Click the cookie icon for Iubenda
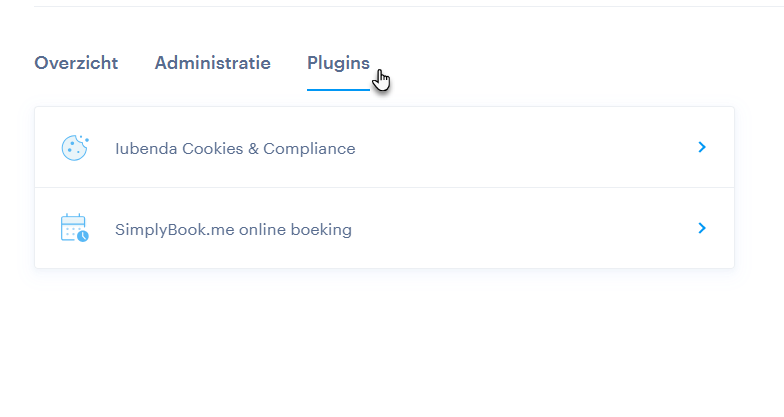This screenshot has width=784, height=417. click(x=75, y=148)
